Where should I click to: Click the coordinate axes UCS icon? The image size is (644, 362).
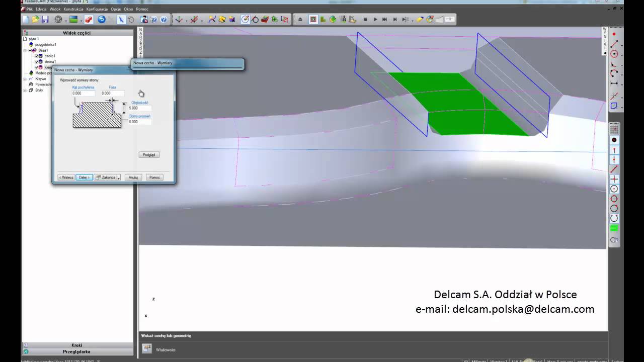pyautogui.click(x=179, y=20)
